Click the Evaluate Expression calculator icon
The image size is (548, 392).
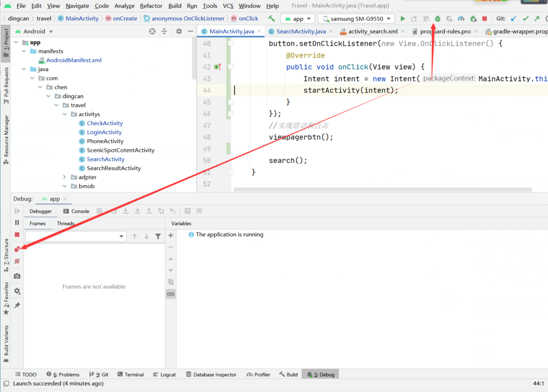[x=187, y=211]
